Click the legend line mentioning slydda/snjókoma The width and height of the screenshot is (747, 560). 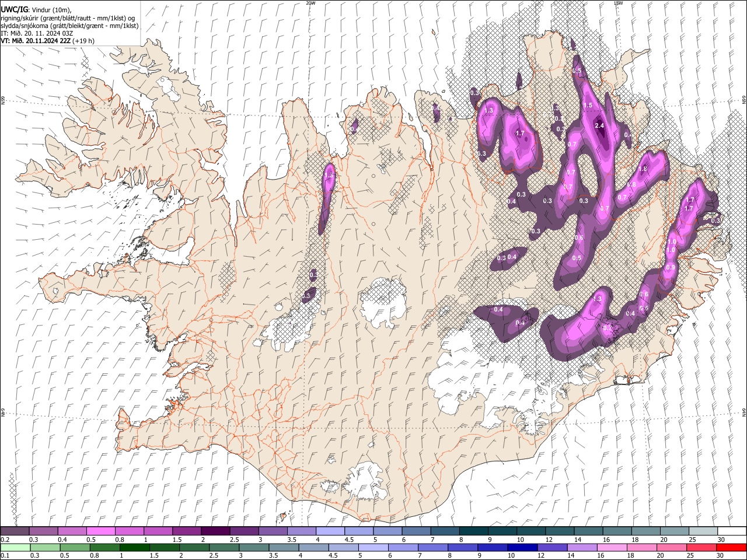(x=69, y=26)
